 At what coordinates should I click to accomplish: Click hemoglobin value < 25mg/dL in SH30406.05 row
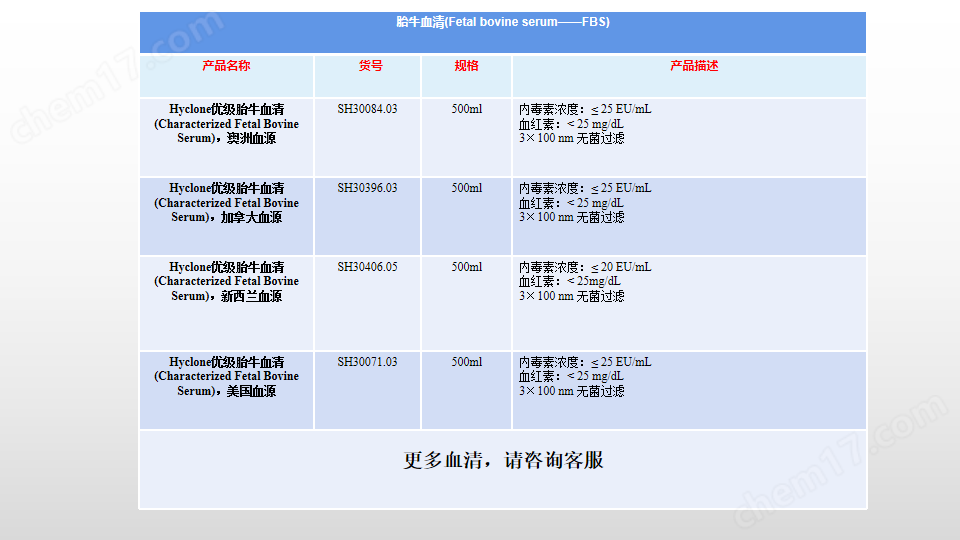coord(593,281)
